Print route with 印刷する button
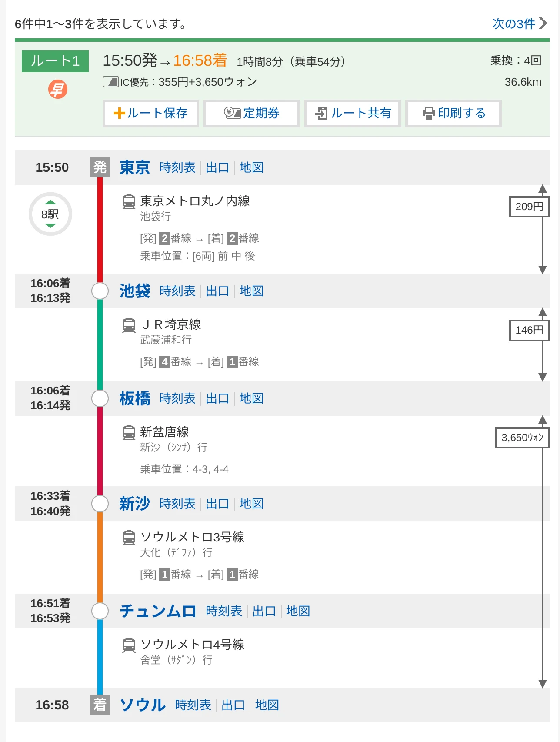The width and height of the screenshot is (560, 742). click(453, 114)
